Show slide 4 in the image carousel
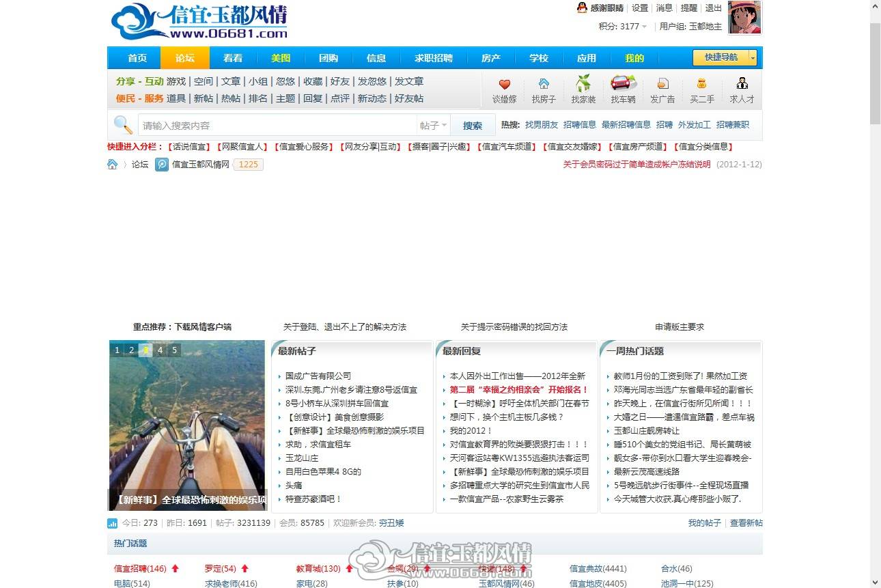The image size is (881, 588). 160,350
